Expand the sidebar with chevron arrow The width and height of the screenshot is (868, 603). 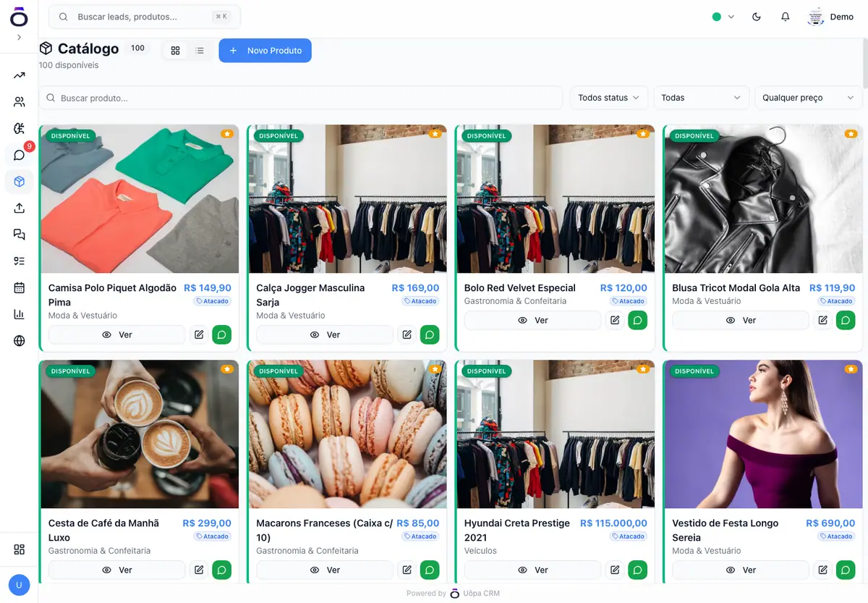[19, 37]
